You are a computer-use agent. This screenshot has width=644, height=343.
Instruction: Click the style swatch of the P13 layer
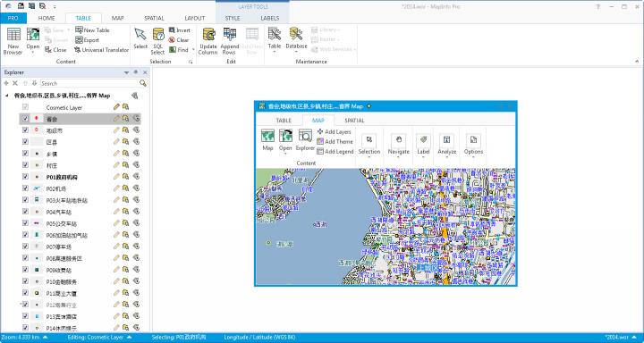[x=37, y=316]
